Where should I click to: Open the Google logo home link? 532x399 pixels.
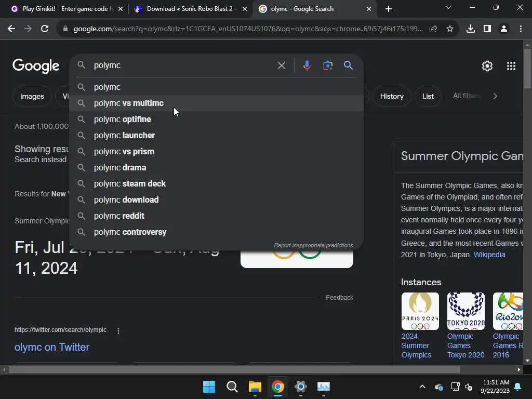[x=36, y=66]
